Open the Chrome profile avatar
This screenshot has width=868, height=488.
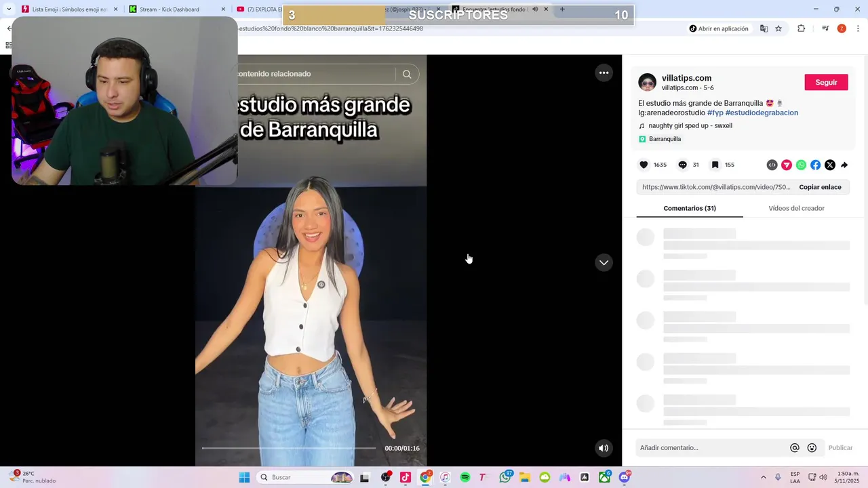[x=842, y=28]
